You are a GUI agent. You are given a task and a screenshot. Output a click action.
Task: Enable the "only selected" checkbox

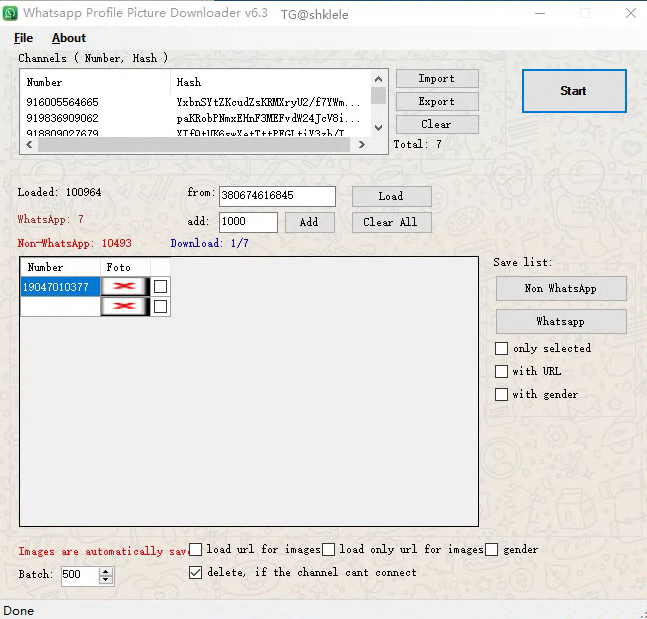502,348
